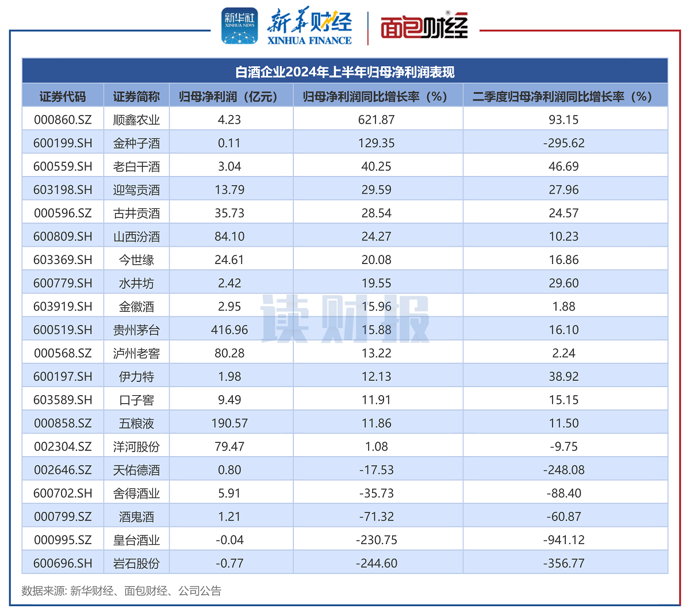
Task: Select the code cell 002304.SZ
Action: click(x=63, y=446)
